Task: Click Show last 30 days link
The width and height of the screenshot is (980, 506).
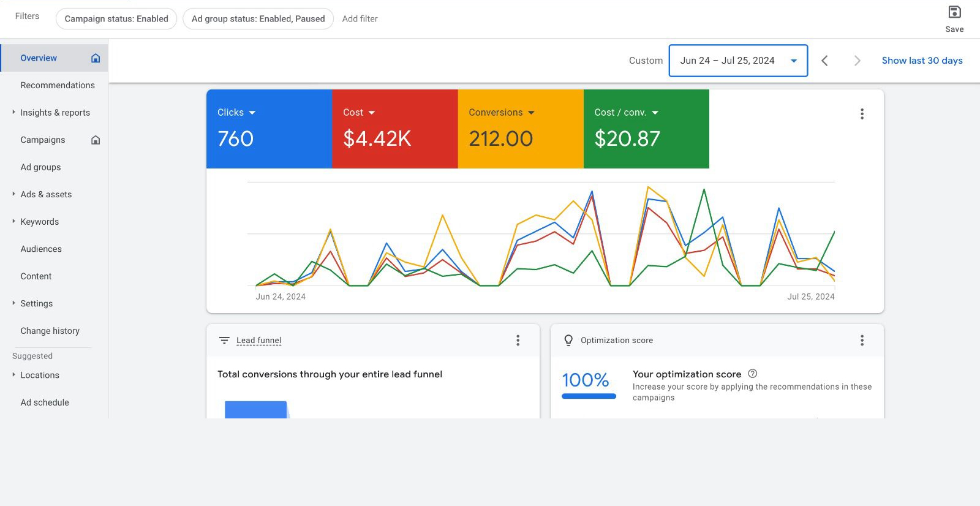Action: coord(922,61)
